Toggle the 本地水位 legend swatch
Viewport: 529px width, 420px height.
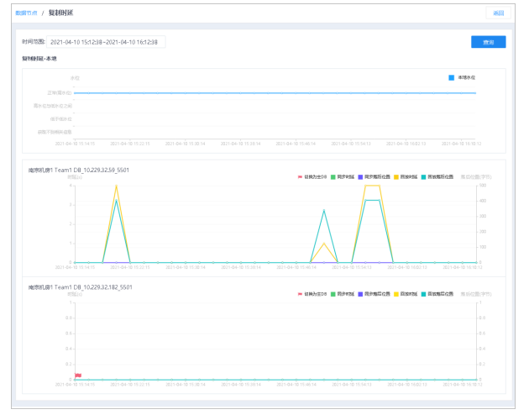point(452,77)
